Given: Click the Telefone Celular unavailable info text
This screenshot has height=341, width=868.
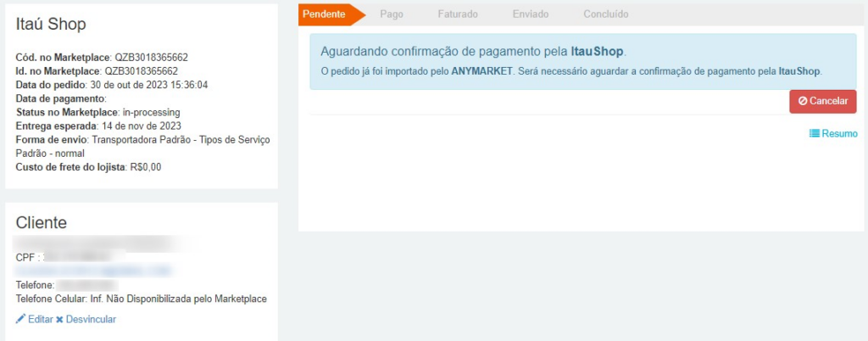Looking at the screenshot, I should coord(142,299).
